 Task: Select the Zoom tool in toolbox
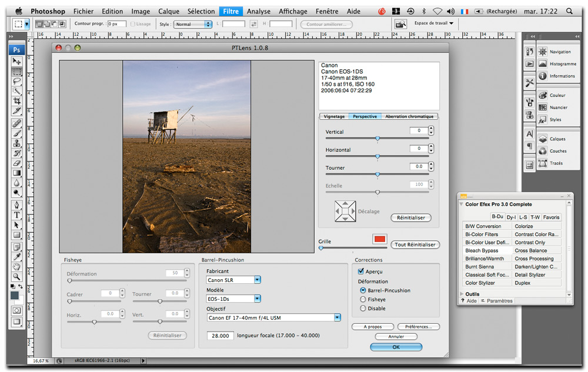[x=17, y=277]
